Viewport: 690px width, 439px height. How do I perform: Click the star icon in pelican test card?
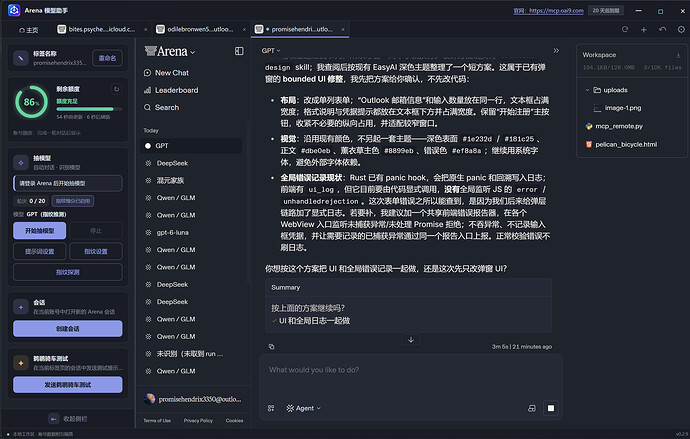pyautogui.click(x=21, y=363)
